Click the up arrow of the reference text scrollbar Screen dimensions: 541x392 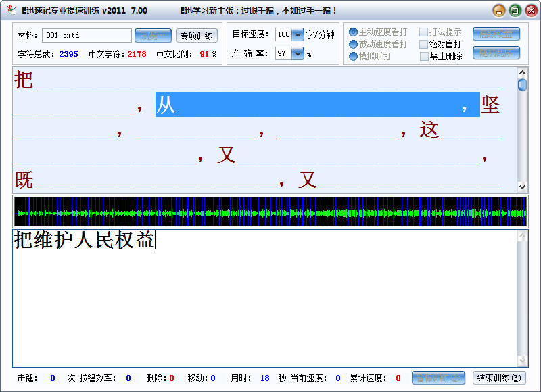[522, 73]
